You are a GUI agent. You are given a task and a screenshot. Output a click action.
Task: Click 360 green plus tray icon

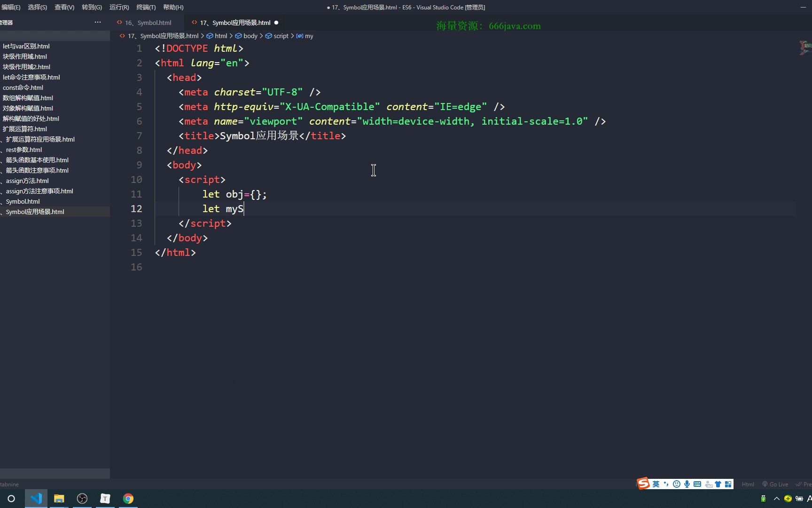coord(788,499)
